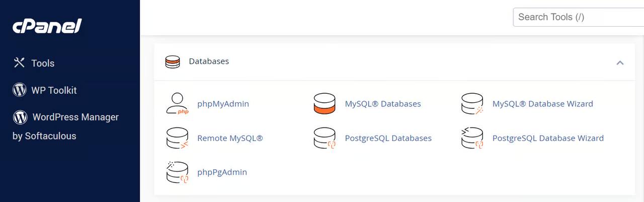Open Tools from the sidebar menu
This screenshot has width=644, height=202.
(x=43, y=63)
